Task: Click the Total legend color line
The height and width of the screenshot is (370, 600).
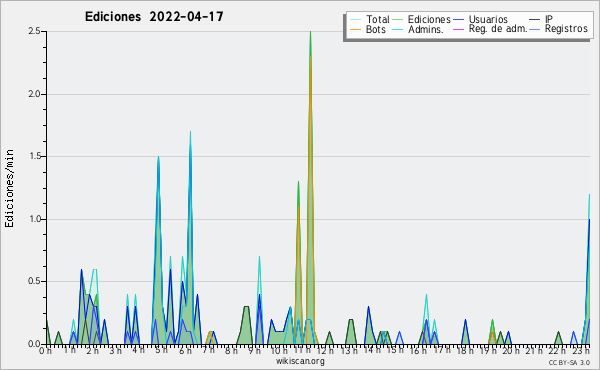Action: (x=355, y=20)
